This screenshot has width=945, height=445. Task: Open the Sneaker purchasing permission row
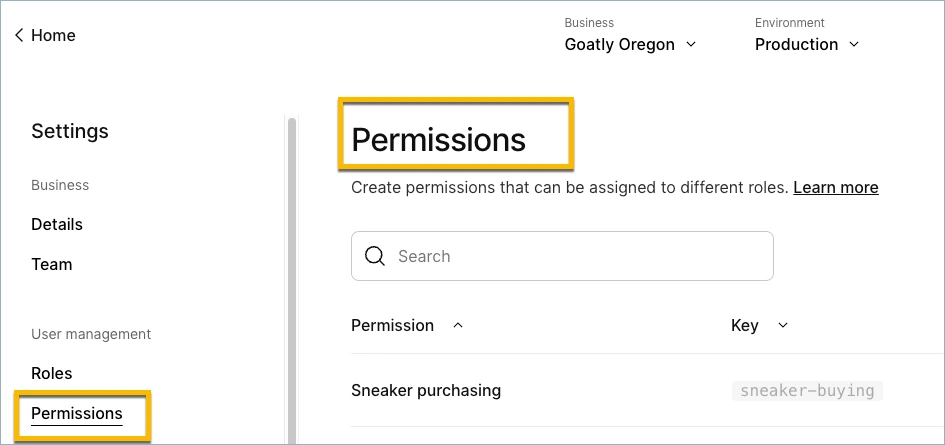coord(648,391)
